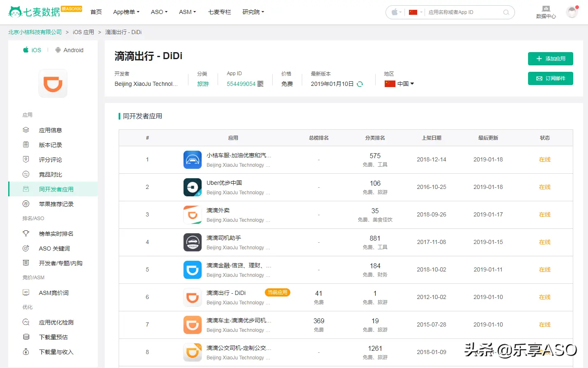Click the 七麦数据 logo

point(34,12)
